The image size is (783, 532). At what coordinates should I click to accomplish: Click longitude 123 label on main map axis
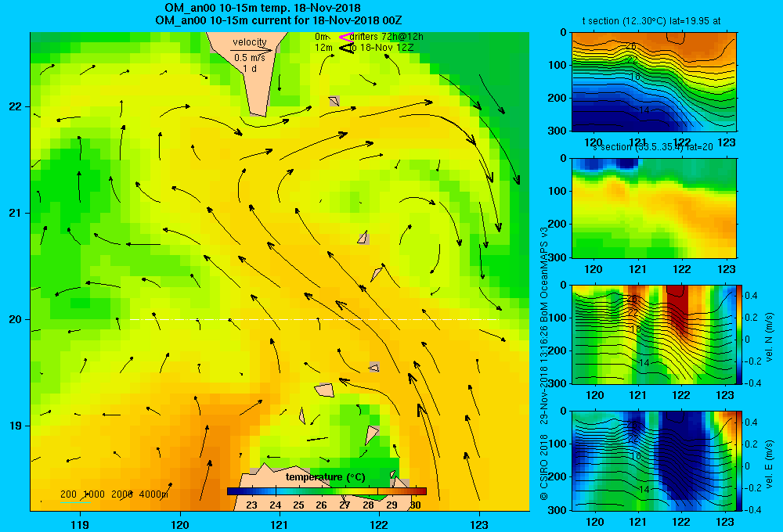[479, 524]
